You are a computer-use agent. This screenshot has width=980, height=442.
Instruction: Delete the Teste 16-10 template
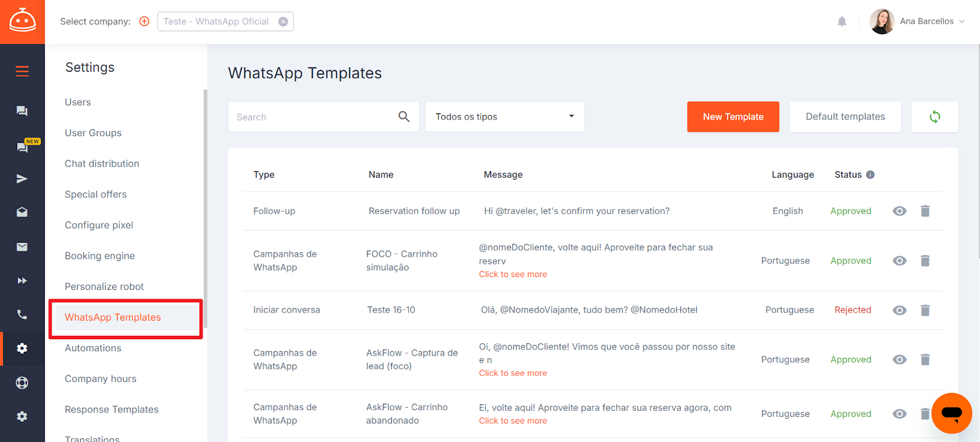click(925, 310)
